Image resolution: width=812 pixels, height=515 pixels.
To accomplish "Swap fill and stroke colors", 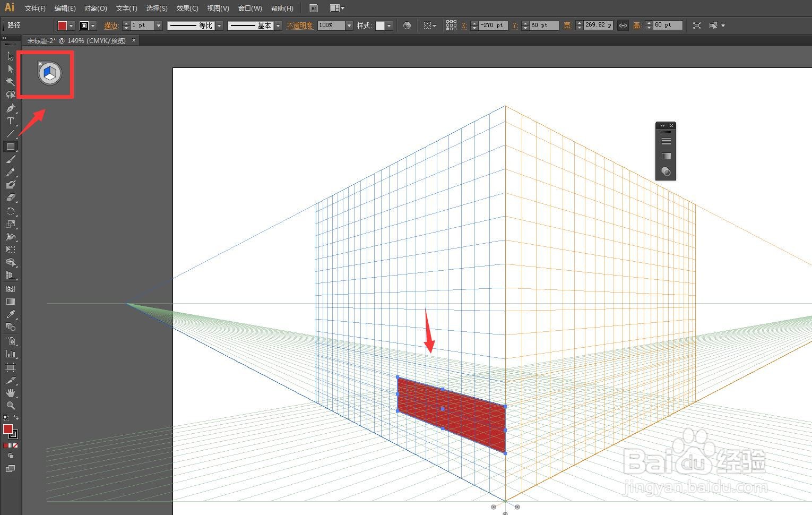I will (x=16, y=418).
